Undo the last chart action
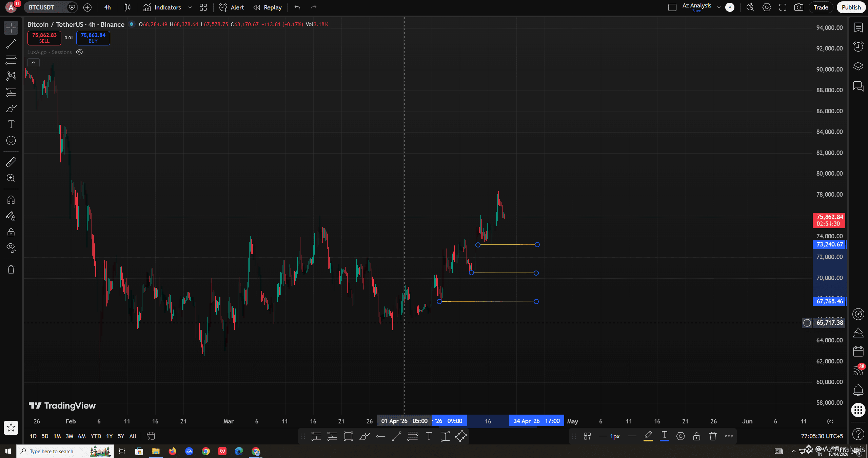Viewport: 868px width, 458px height. point(297,7)
